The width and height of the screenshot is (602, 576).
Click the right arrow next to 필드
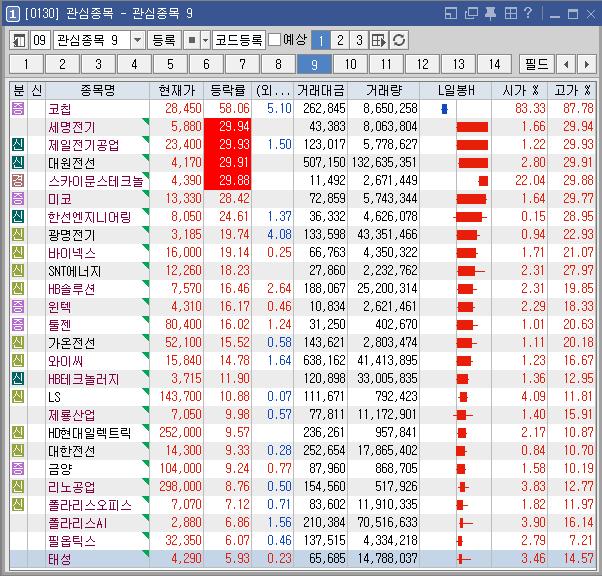pos(586,64)
